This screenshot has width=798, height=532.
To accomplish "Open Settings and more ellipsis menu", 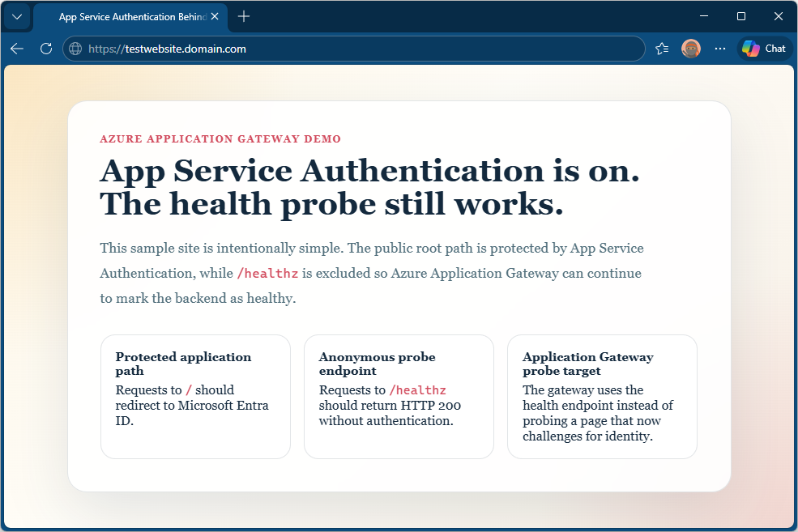I will 720,49.
